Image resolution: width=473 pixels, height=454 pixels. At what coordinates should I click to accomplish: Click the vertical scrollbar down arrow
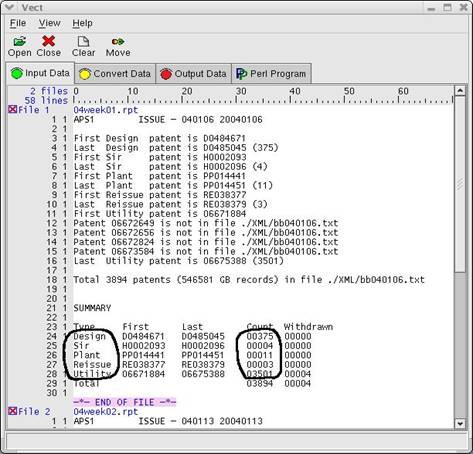pos(460,424)
